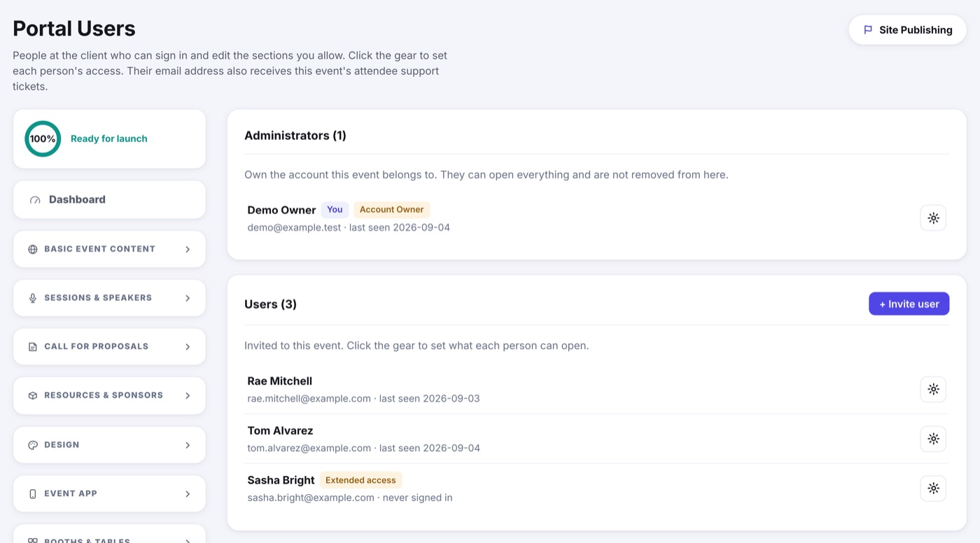The width and height of the screenshot is (980, 543).
Task: Expand the Design section chevron
Action: click(x=188, y=445)
